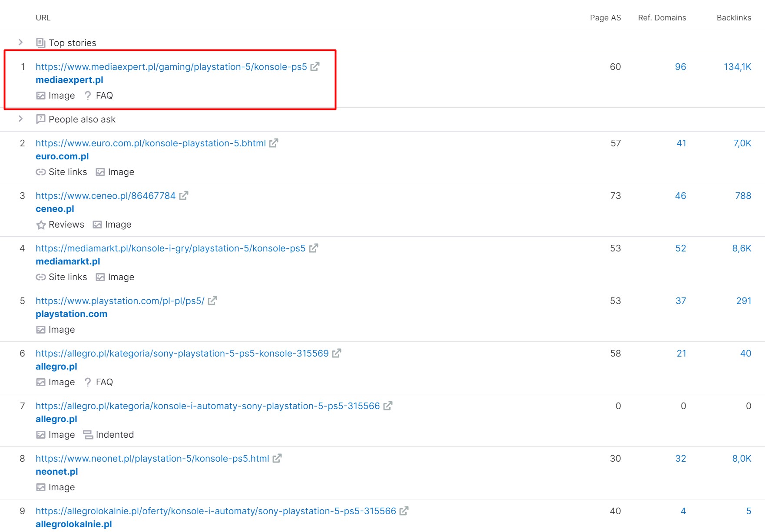Click FAQ question mark icon under allegro.pl row 6

88,382
